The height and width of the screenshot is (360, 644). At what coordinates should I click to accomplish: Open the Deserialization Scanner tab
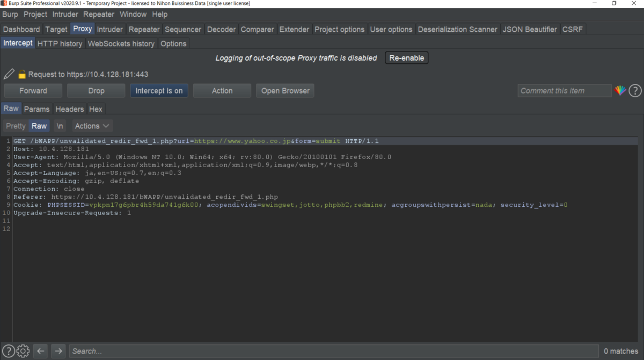458,30
